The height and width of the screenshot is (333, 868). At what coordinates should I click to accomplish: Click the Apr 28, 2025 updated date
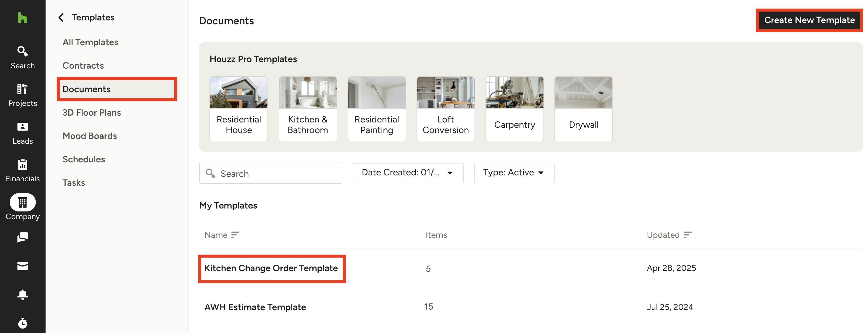click(671, 268)
